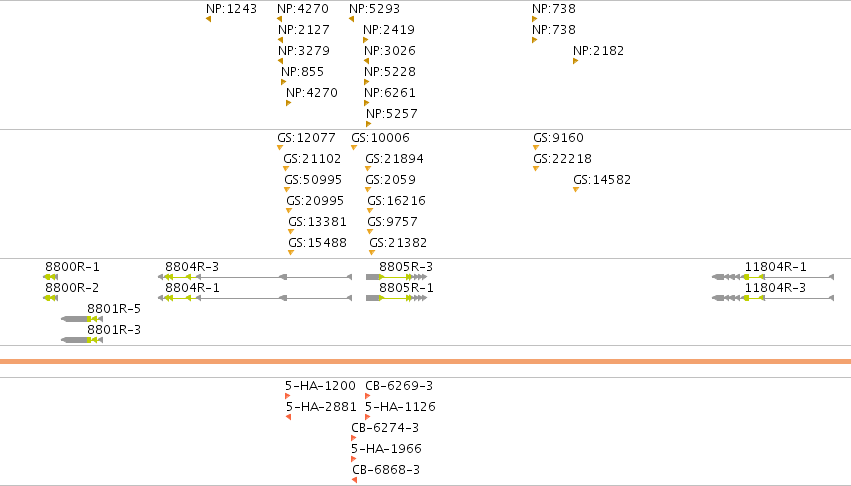Viewport: 851px width, 486px height.
Task: Select the GS:50995 triangle marker
Action: [287, 190]
